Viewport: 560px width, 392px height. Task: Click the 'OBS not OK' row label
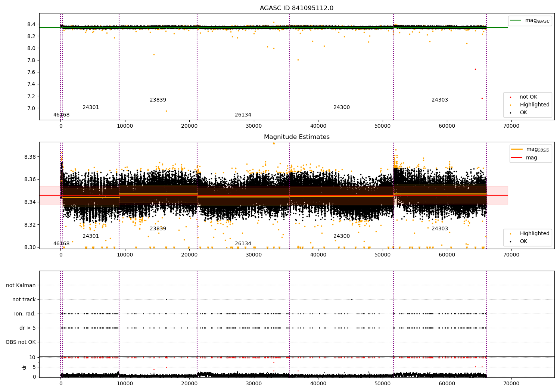[21, 342]
